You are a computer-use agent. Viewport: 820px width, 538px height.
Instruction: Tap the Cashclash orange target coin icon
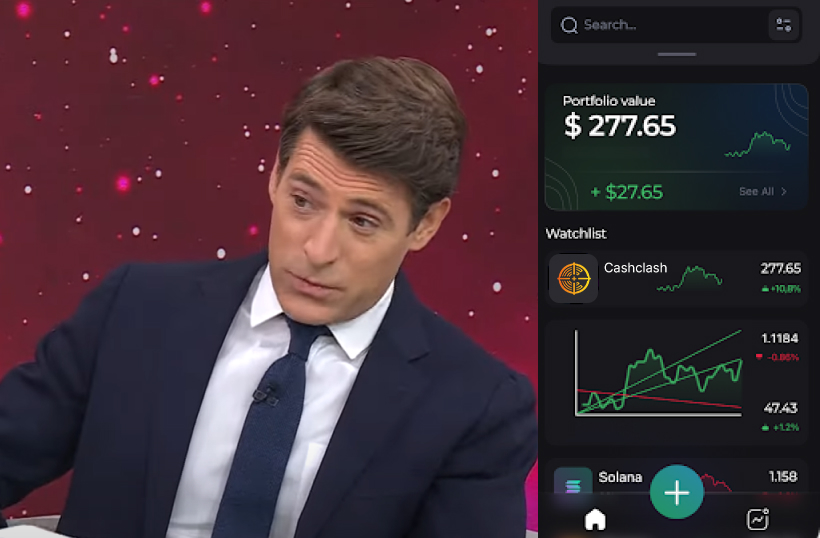click(x=574, y=279)
